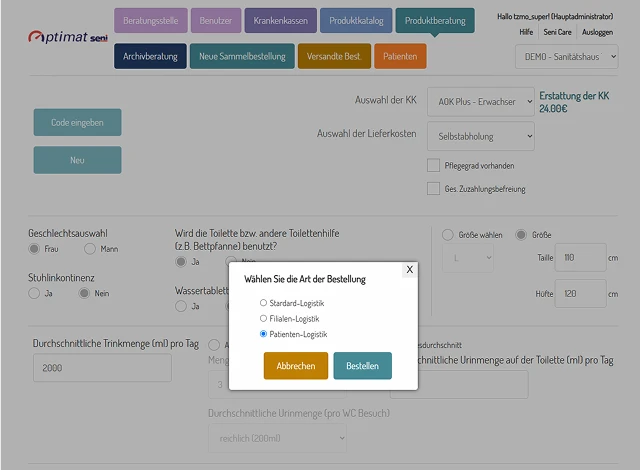Screen dimensions: 641x470
Task: Click the Ausloggen link
Action: [x=597, y=32]
